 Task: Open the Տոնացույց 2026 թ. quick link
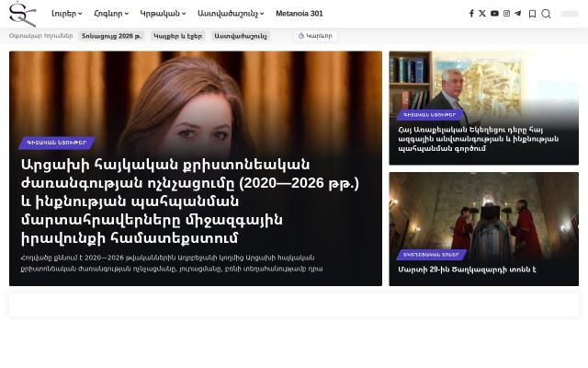tap(111, 36)
